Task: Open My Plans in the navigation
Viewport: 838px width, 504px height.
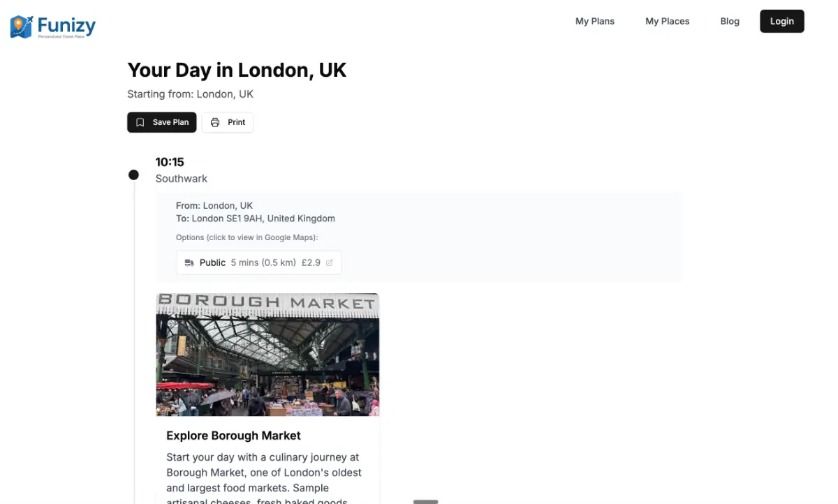Action: 595,21
